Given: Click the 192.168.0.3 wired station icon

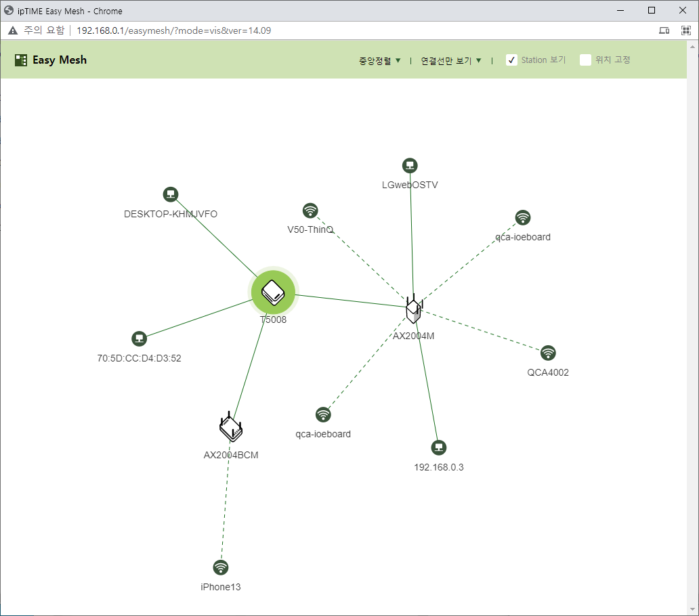Looking at the screenshot, I should point(439,447).
